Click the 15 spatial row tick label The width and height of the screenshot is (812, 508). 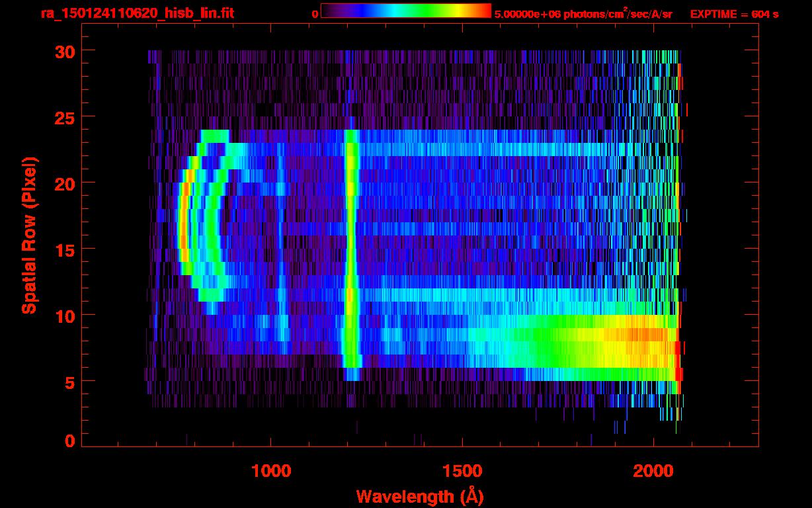tap(65, 249)
